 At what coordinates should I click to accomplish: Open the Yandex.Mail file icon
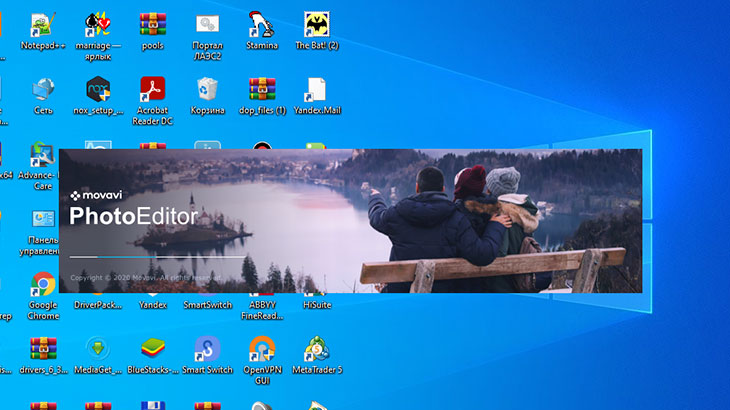coord(316,90)
